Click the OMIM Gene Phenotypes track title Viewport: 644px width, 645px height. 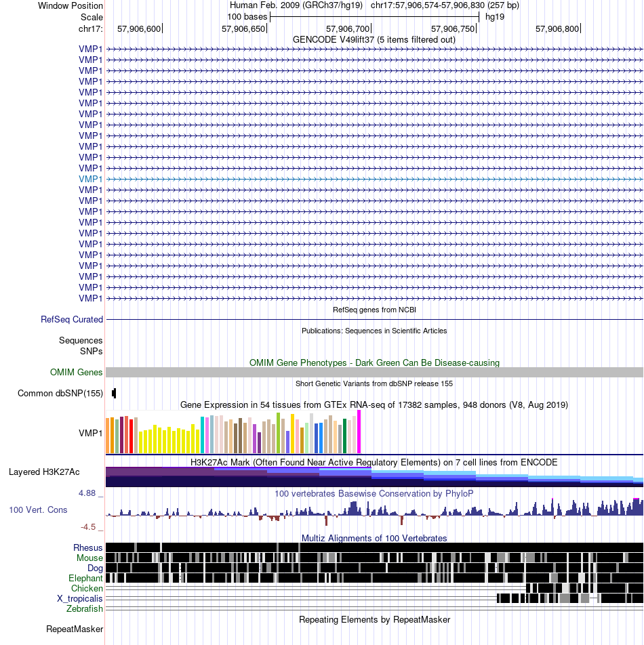click(374, 363)
